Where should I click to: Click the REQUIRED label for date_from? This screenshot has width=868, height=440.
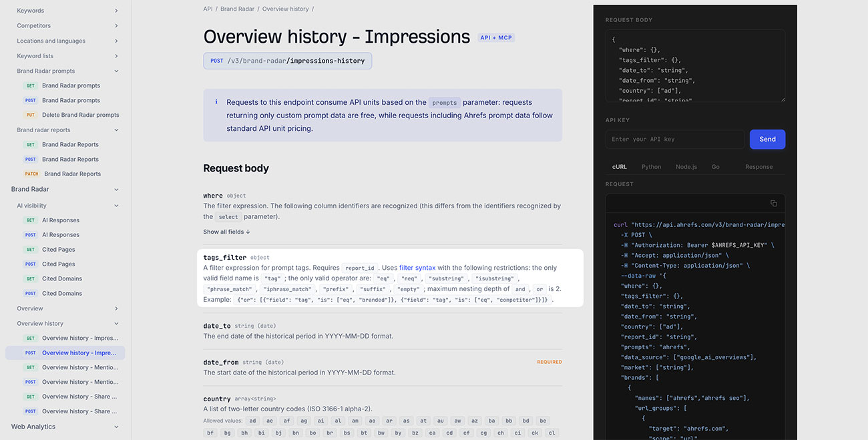[550, 362]
